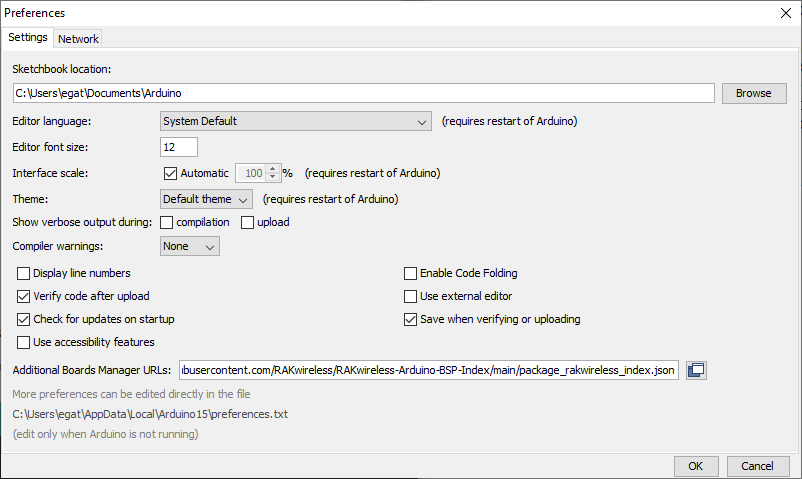Screen dimensions: 802x479
Task: Enable verbose output during upload
Action: click(x=248, y=223)
